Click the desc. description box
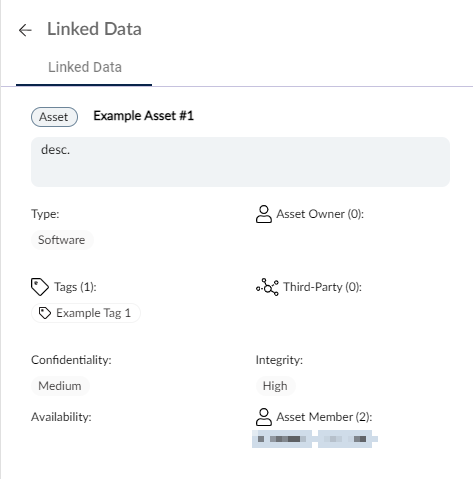The width and height of the screenshot is (473, 479). 240,162
